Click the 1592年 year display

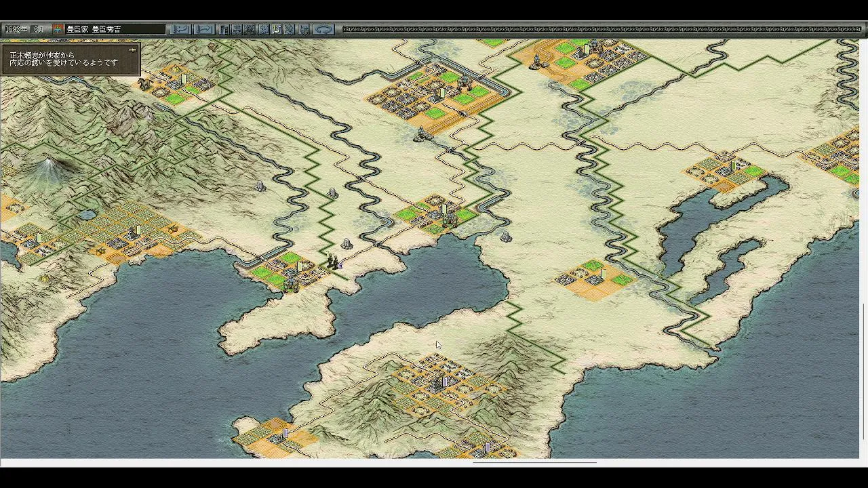coord(16,29)
